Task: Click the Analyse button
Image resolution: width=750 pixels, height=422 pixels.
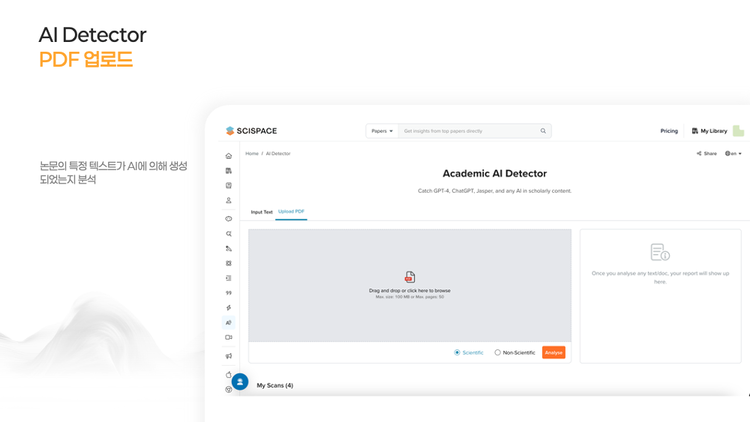Action: point(553,353)
